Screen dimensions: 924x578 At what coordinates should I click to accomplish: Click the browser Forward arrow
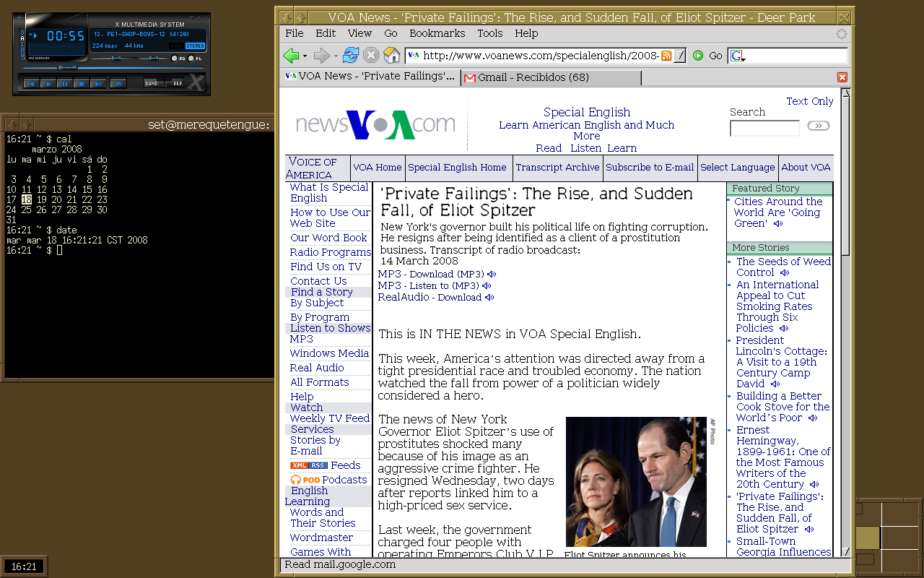(x=321, y=56)
